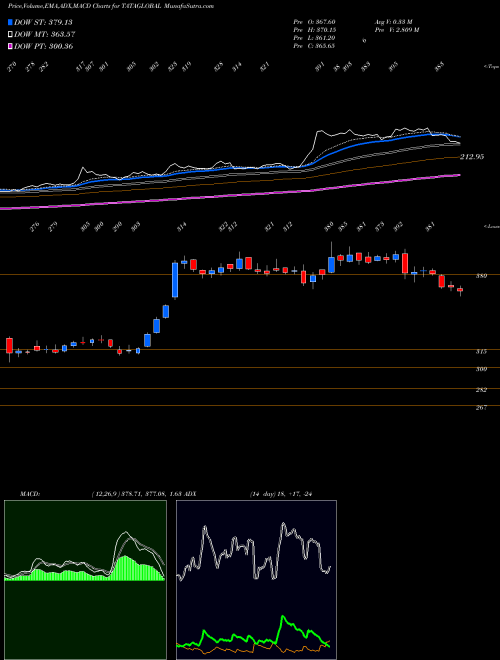Image resolution: width=500 pixels, height=660 pixels.
Task: Click the MACD heading label
Action: coord(29,494)
